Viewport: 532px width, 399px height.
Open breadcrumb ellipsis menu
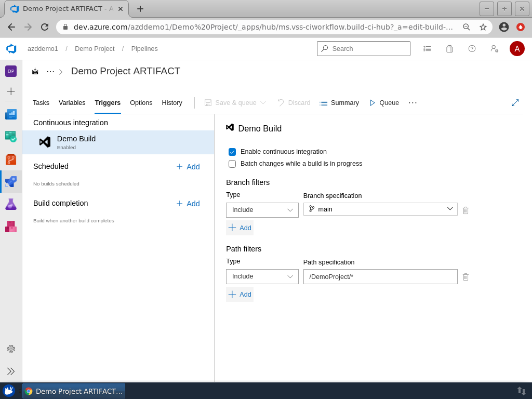(x=50, y=71)
